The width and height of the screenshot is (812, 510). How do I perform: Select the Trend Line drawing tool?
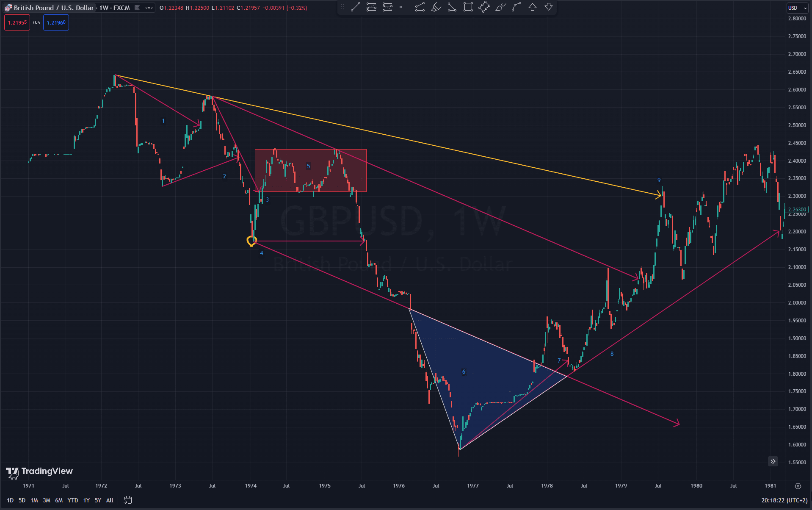pyautogui.click(x=356, y=7)
